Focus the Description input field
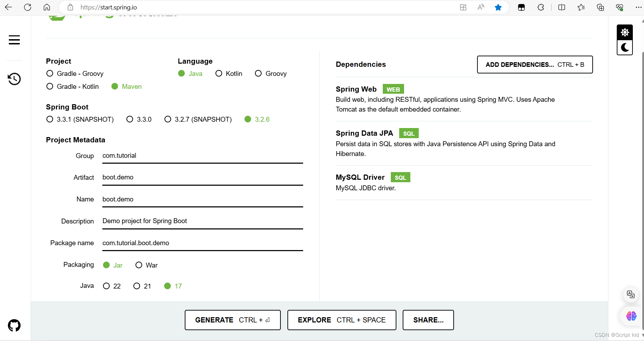The width and height of the screenshot is (644, 341). coord(203,221)
